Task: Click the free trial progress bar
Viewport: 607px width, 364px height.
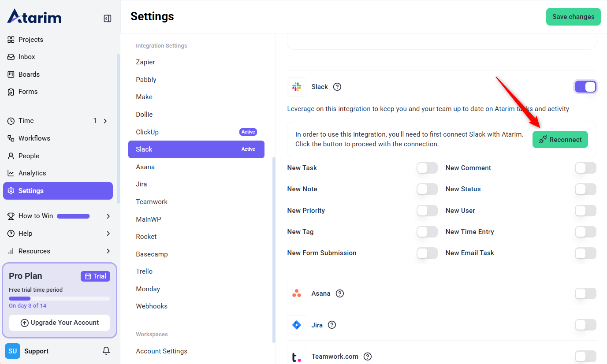Action: [x=60, y=298]
